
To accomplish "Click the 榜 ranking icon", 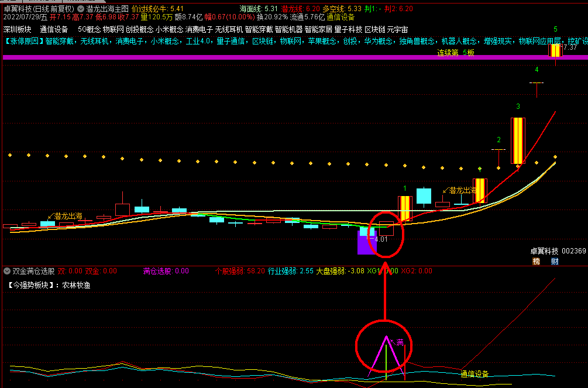I will click(537, 262).
